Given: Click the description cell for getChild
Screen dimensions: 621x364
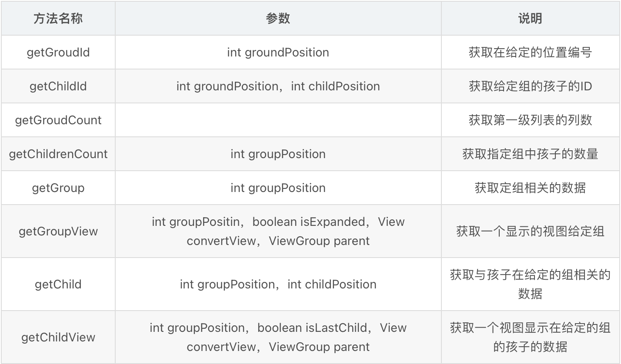Looking at the screenshot, I should pos(530,284).
